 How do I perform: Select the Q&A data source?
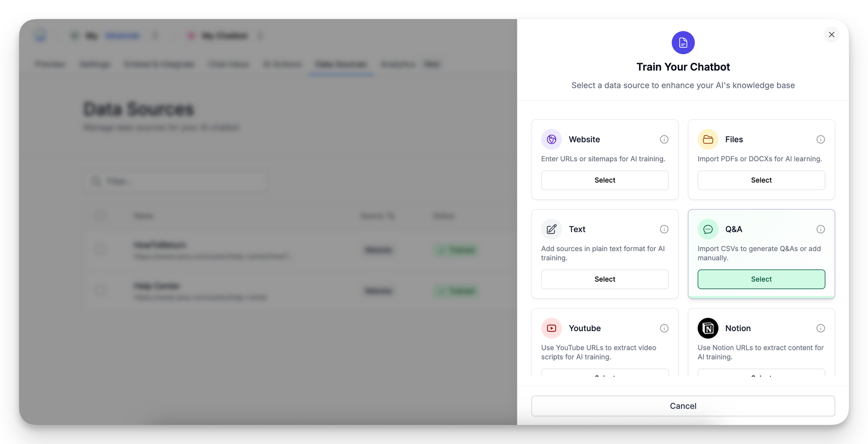point(761,279)
